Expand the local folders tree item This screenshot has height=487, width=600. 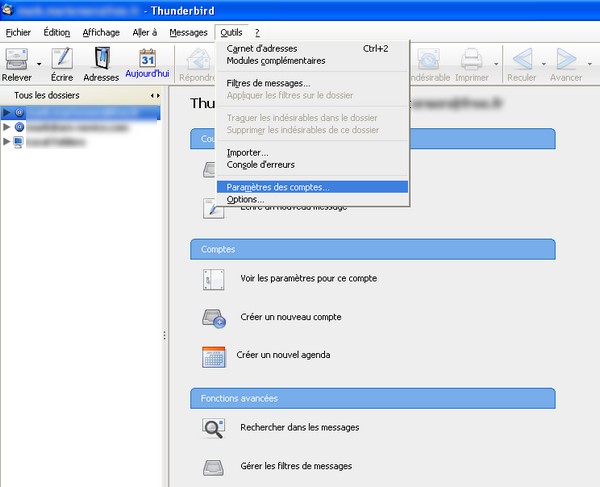pos(6,141)
